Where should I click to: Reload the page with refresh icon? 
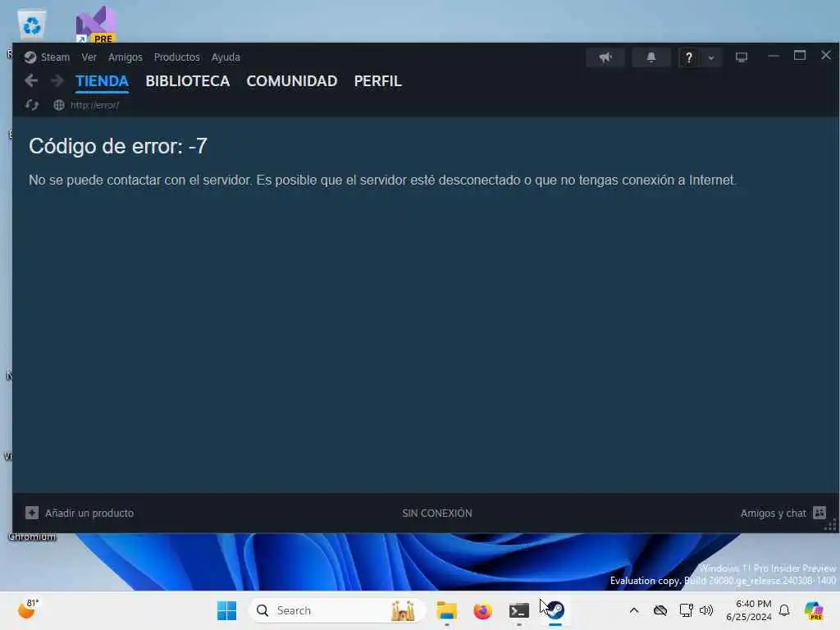[32, 105]
